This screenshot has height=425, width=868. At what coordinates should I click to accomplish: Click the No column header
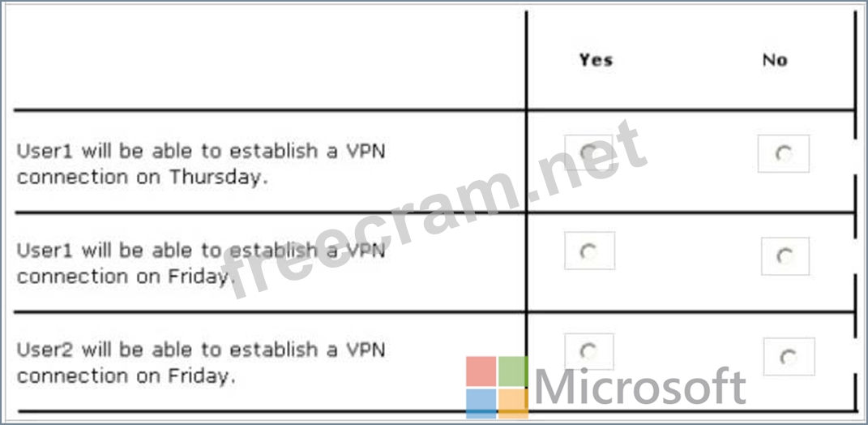click(x=775, y=60)
